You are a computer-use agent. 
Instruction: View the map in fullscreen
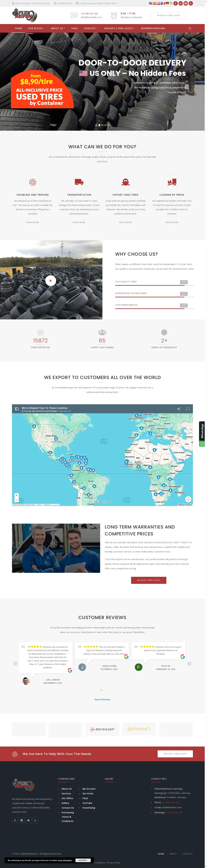pyautogui.click(x=188, y=409)
